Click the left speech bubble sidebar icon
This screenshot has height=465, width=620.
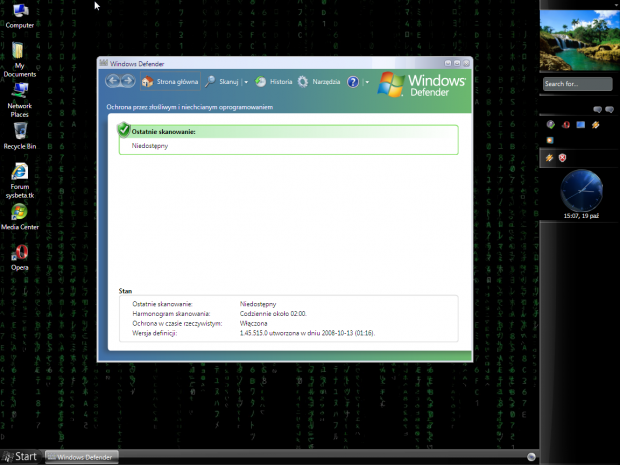tap(597, 109)
